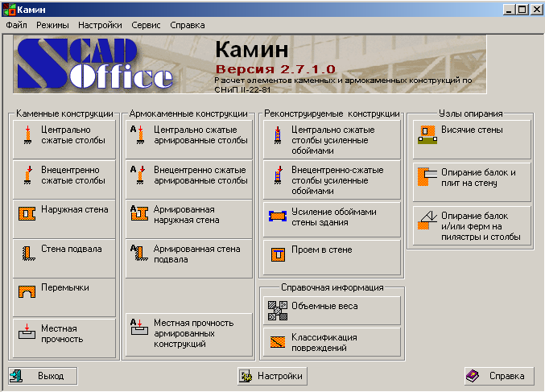This screenshot has width=545, height=392.
Task: Click the Наружная стена wall icon
Action: pos(27,213)
